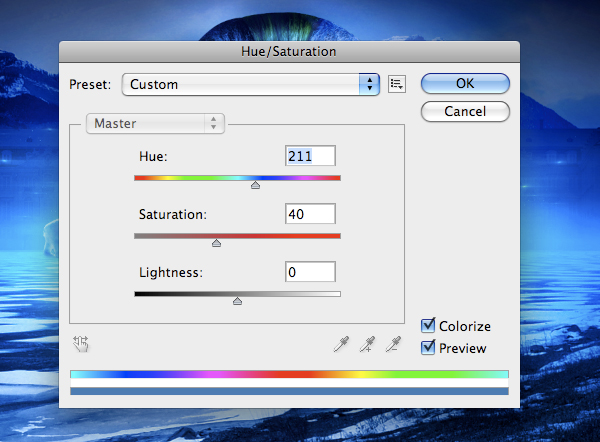
Task: Click the Hue: label text
Action: (x=153, y=157)
